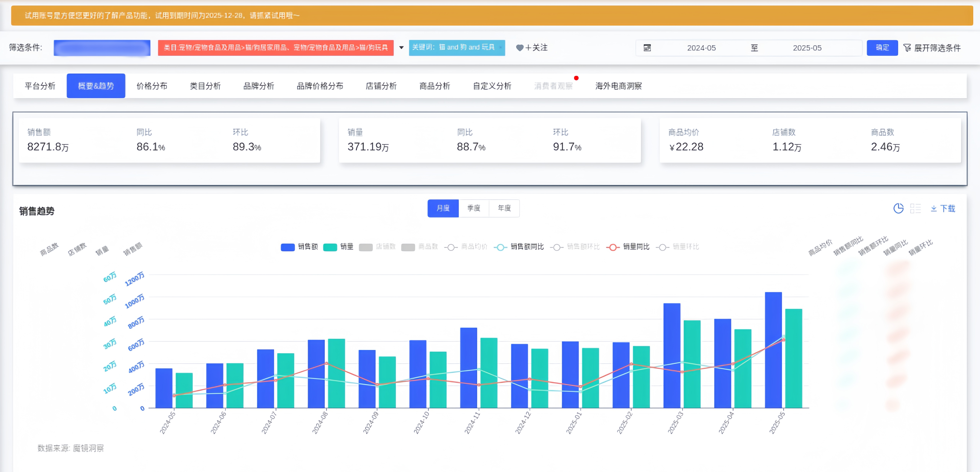Viewport: 980px width, 472px height.
Task: Open 价格分布 tab
Action: pyautogui.click(x=152, y=86)
